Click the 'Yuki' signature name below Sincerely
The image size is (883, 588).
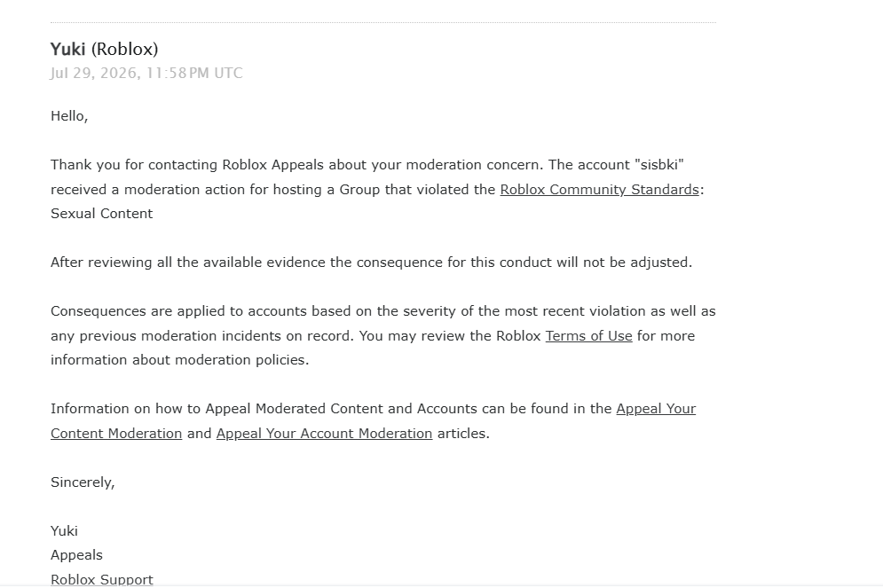[x=64, y=531]
